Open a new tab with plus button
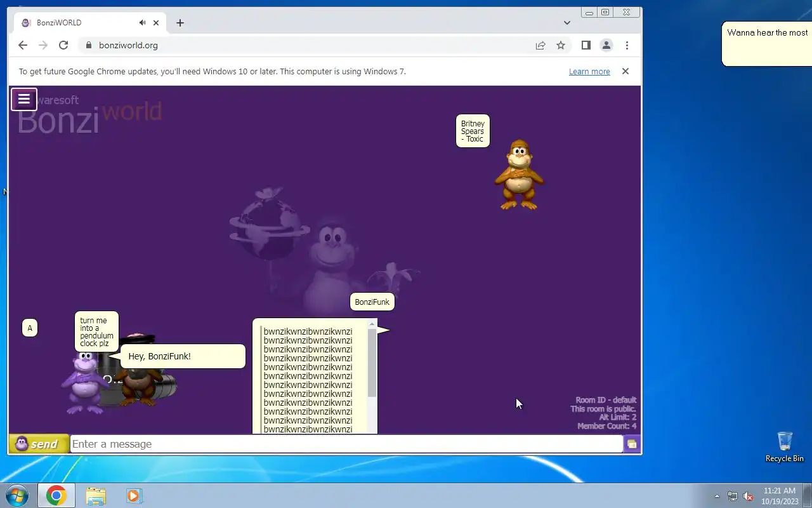 tap(180, 23)
